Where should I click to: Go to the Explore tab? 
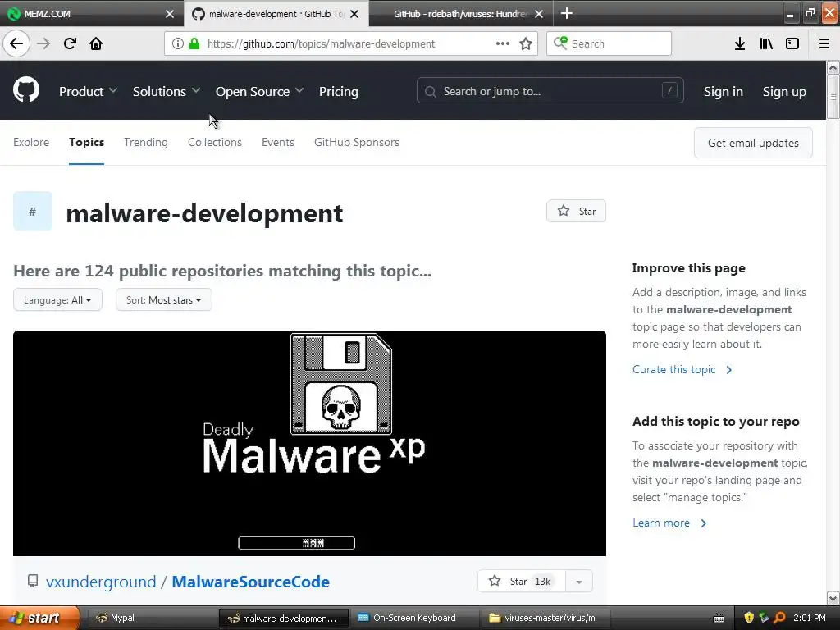coord(31,142)
